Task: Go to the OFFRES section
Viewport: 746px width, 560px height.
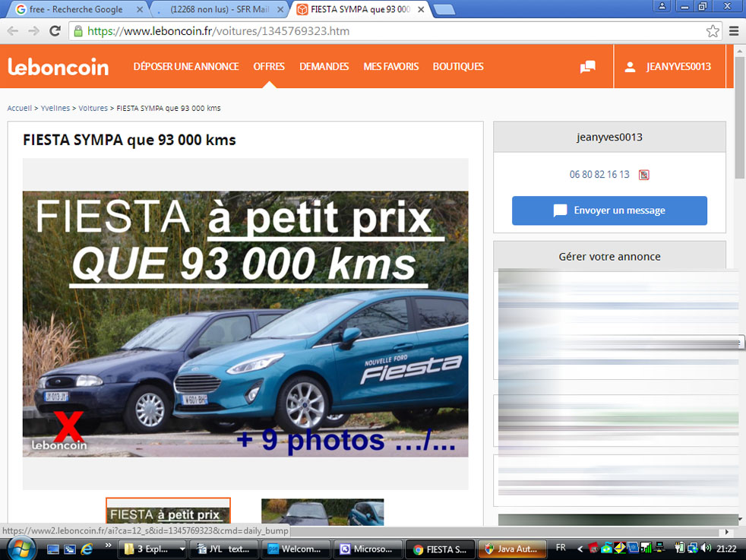Action: coord(269,67)
